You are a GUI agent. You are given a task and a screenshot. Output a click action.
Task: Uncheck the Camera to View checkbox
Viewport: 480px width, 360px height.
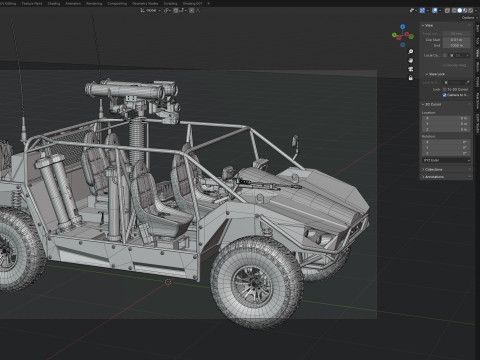(445, 95)
